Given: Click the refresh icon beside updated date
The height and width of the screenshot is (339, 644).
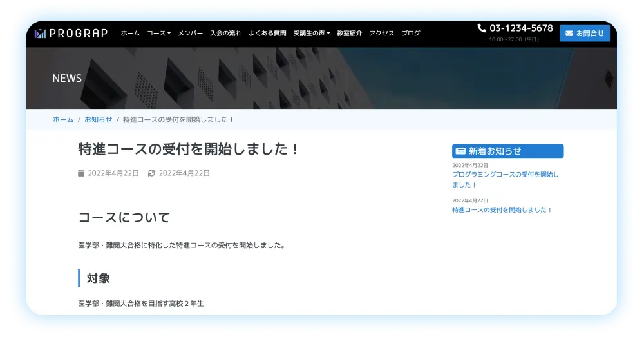Looking at the screenshot, I should tap(151, 173).
